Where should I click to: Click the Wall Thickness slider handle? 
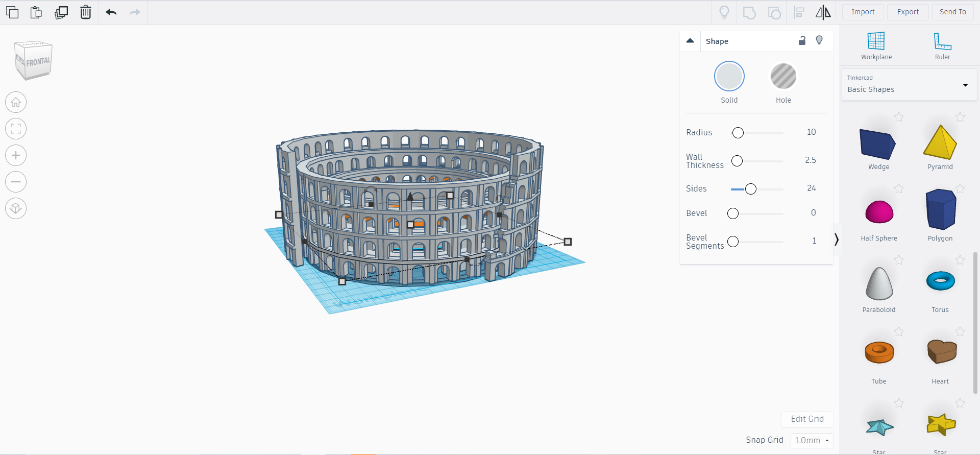coord(737,161)
